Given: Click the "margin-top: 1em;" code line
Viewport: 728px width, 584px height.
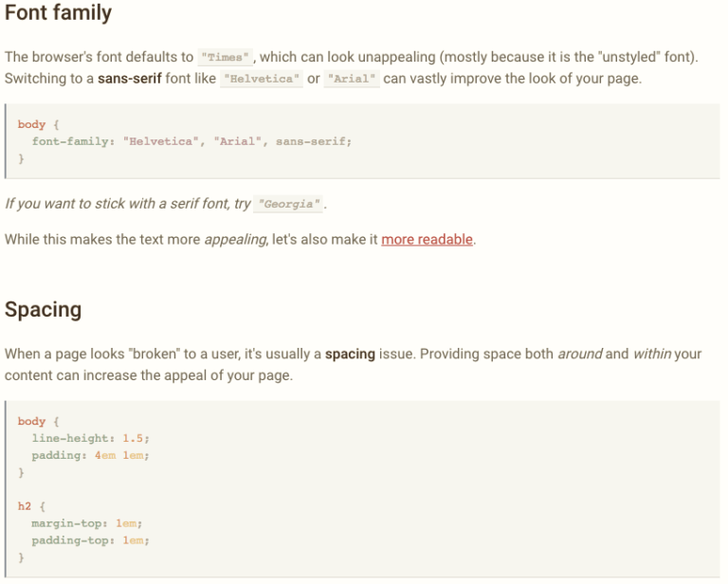Looking at the screenshot, I should pos(87,523).
